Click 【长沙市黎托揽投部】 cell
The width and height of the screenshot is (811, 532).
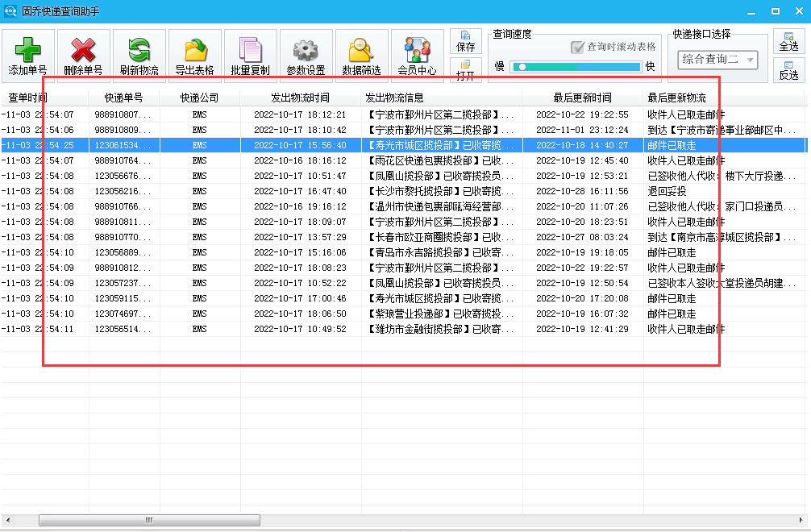coord(440,191)
